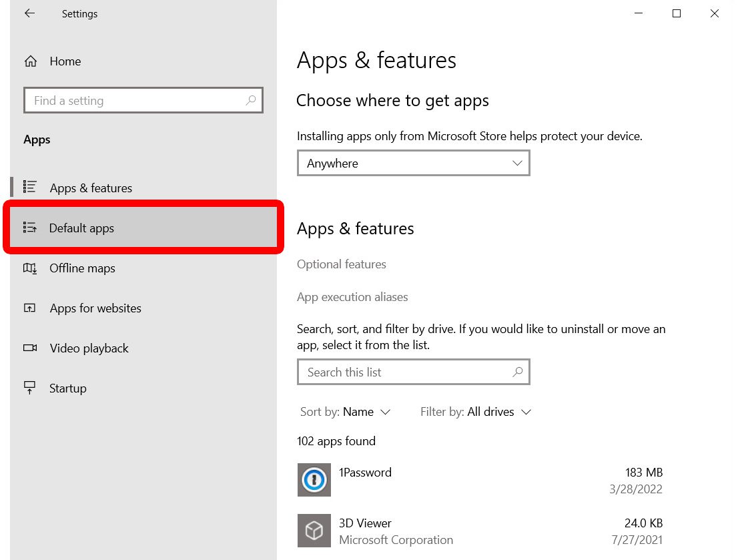Select the Apps & features sidebar icon
The height and width of the screenshot is (560, 744).
[31, 187]
